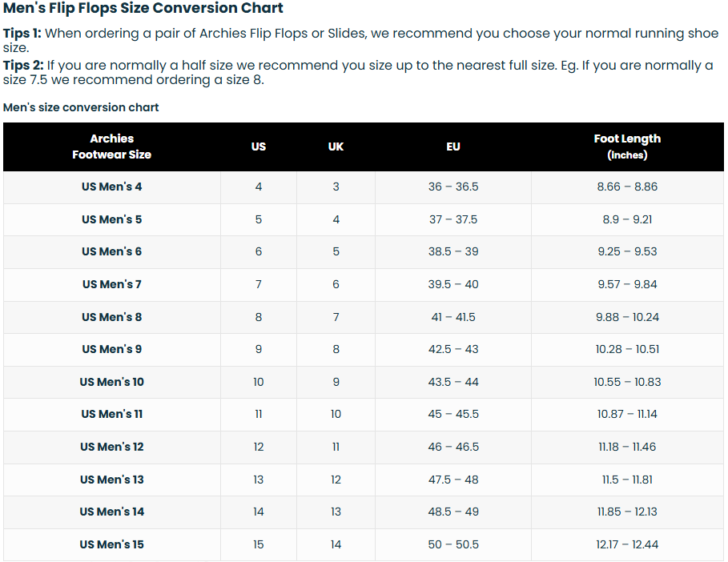Image resolution: width=728 pixels, height=562 pixels.
Task: Select the US Men's 15 row label
Action: [x=112, y=544]
